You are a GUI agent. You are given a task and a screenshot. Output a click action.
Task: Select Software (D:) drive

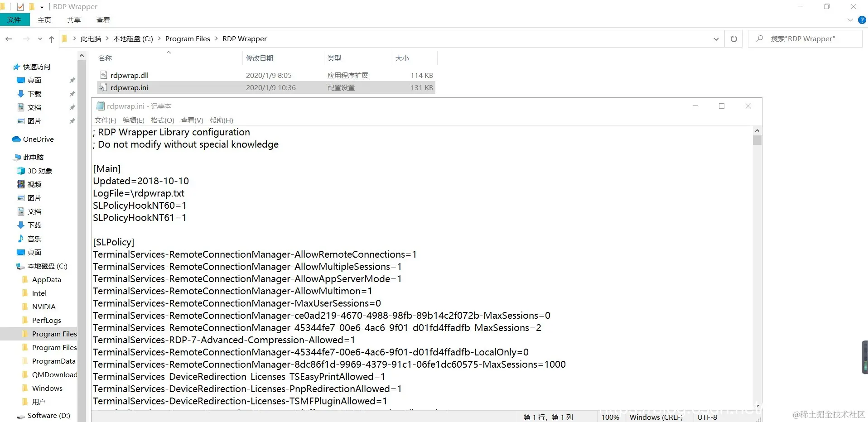[48, 416]
